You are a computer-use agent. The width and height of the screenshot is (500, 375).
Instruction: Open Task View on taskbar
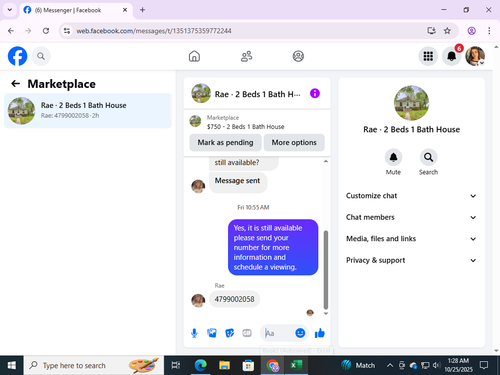click(176, 365)
